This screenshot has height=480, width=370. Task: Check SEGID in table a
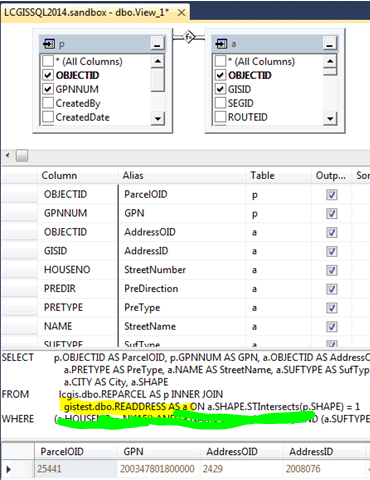click(x=220, y=103)
